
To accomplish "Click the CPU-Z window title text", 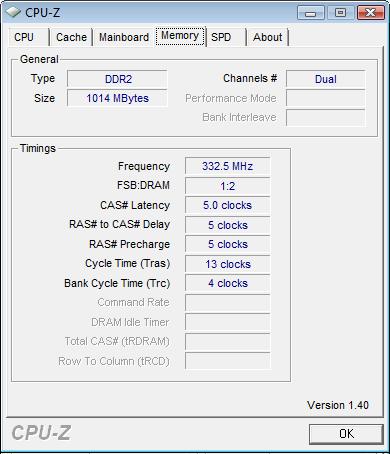I will coord(43,13).
